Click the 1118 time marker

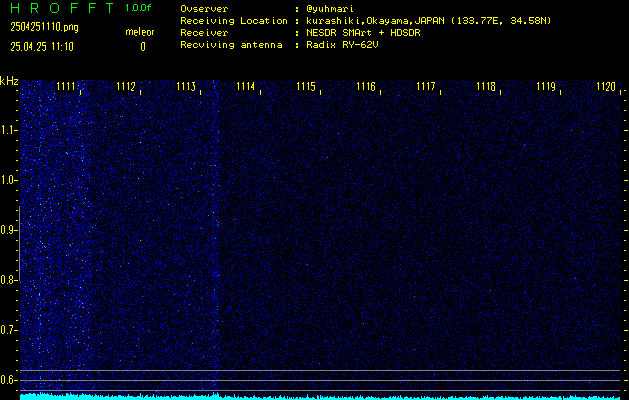click(x=486, y=86)
